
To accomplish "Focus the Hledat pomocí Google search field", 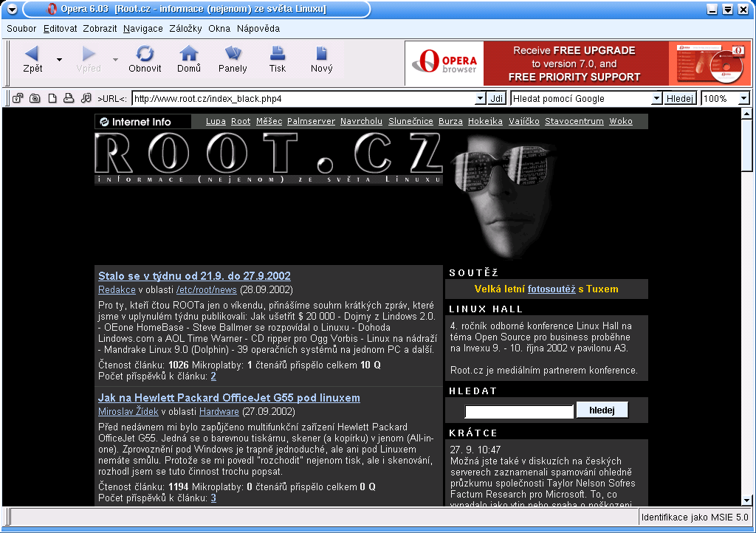I will (582, 98).
